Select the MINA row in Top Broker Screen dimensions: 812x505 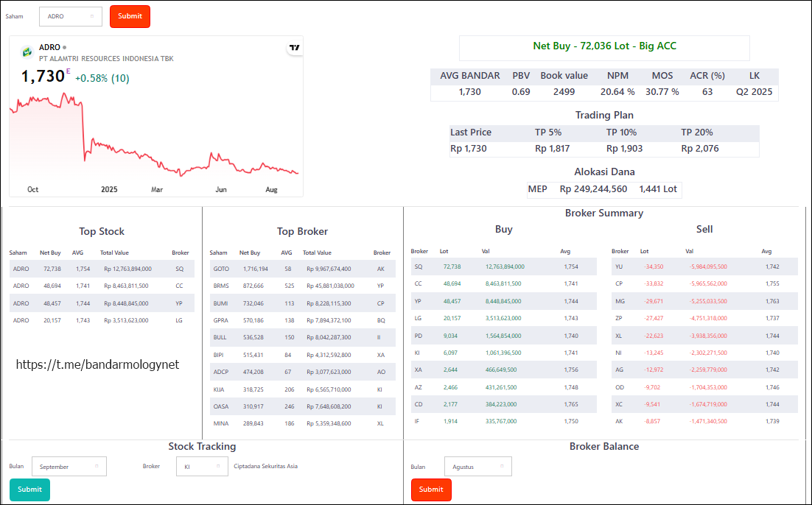302,423
